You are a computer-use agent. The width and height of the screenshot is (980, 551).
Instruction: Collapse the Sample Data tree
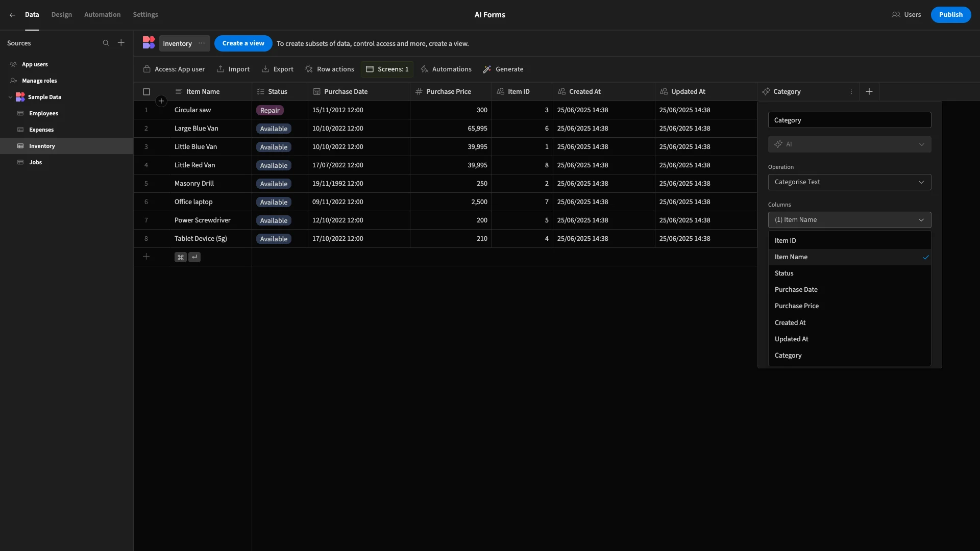[x=10, y=97]
